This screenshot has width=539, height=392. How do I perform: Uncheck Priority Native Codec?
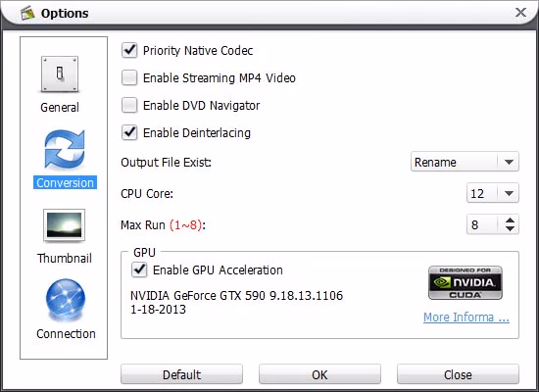(129, 51)
